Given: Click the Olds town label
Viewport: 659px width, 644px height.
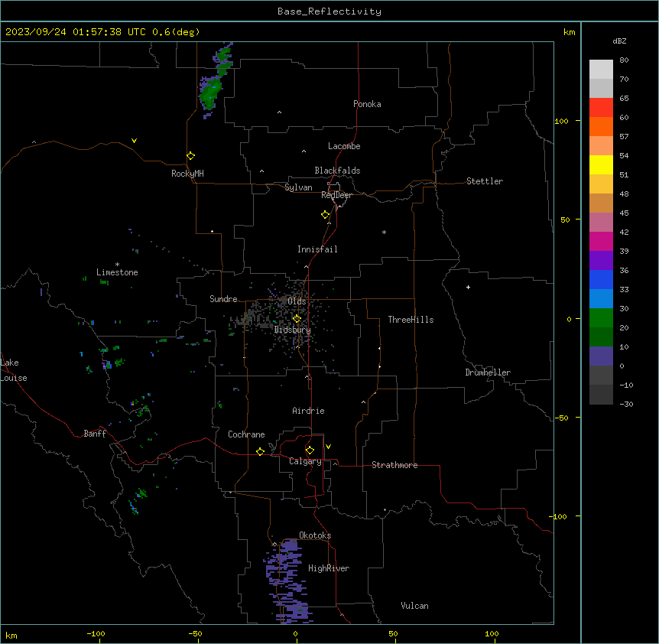Looking at the screenshot, I should (x=297, y=301).
